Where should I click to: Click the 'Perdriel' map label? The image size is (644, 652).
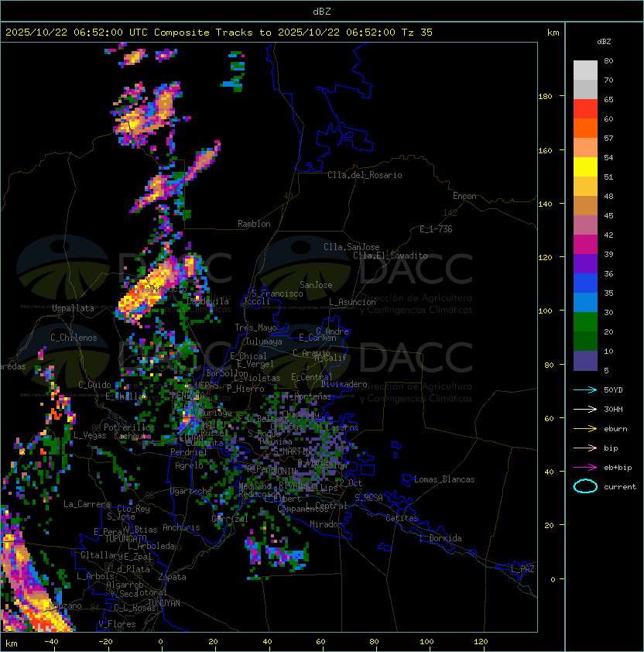point(189,452)
